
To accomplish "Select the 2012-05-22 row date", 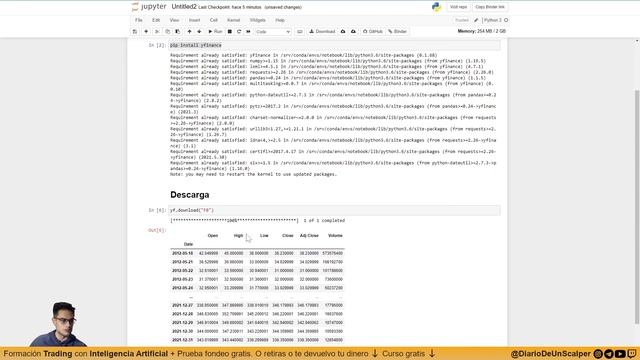I will pyautogui.click(x=182, y=271).
